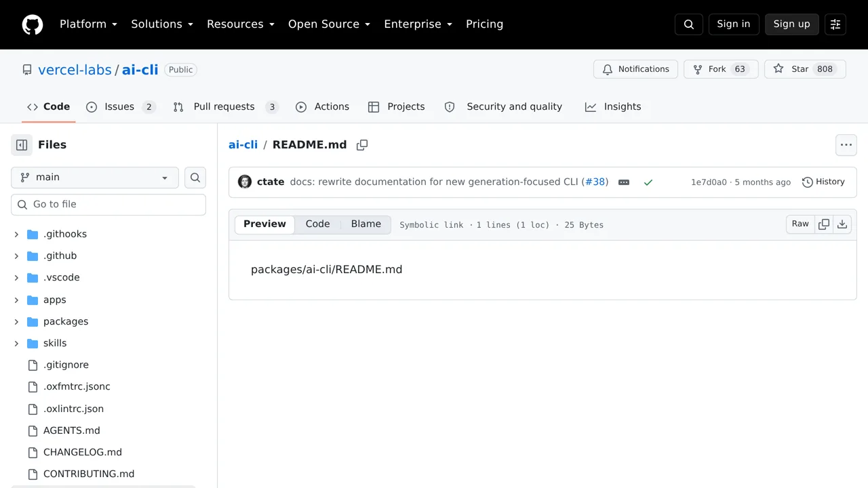Copy README.md path icon
The image size is (868, 488).
click(x=362, y=145)
